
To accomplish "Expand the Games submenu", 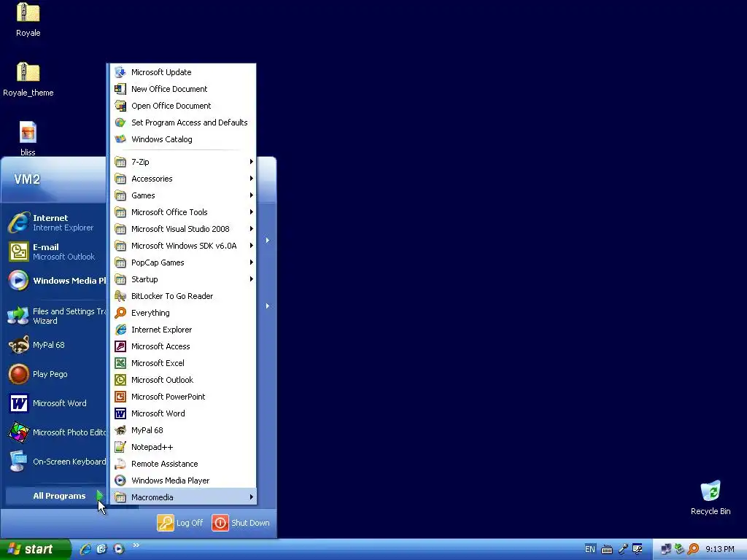I will click(183, 195).
